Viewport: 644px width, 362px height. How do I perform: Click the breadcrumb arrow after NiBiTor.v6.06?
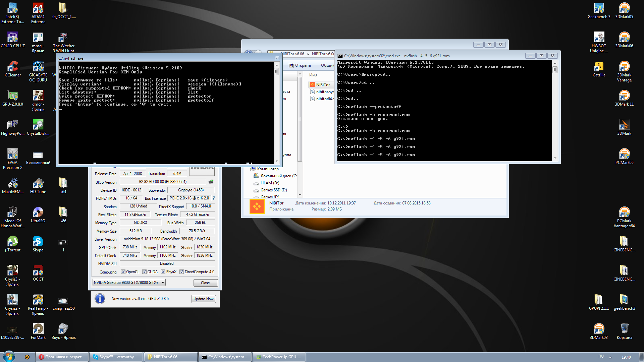tap(308, 54)
